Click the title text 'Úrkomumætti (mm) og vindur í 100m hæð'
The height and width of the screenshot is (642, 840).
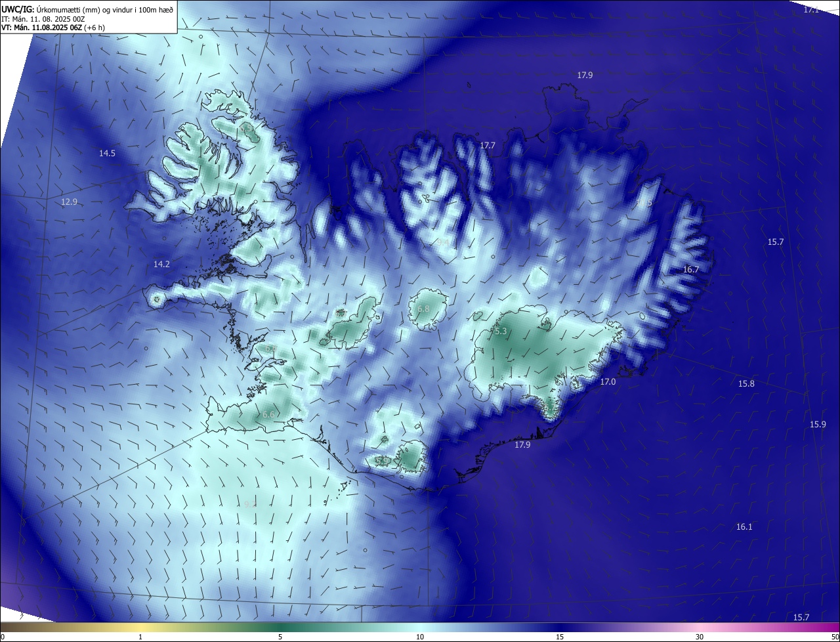coord(104,9)
